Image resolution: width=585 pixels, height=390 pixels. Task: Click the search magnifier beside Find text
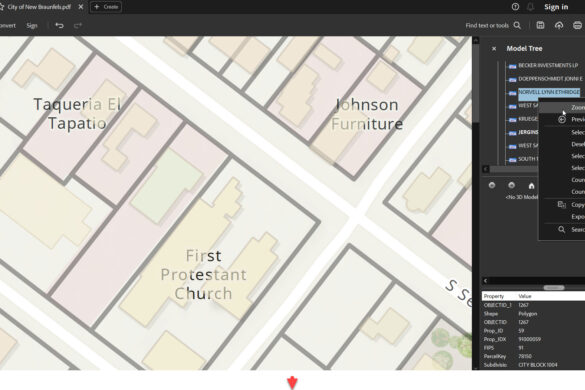[x=517, y=25]
